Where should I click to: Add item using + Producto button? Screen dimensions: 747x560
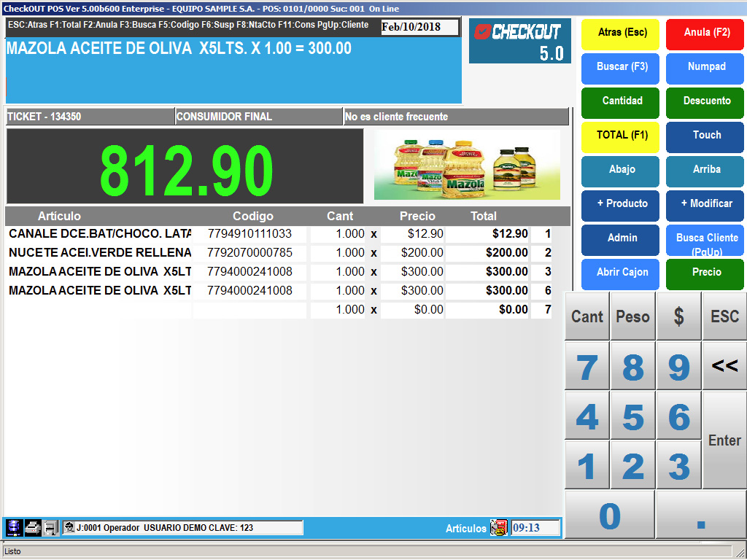620,206
